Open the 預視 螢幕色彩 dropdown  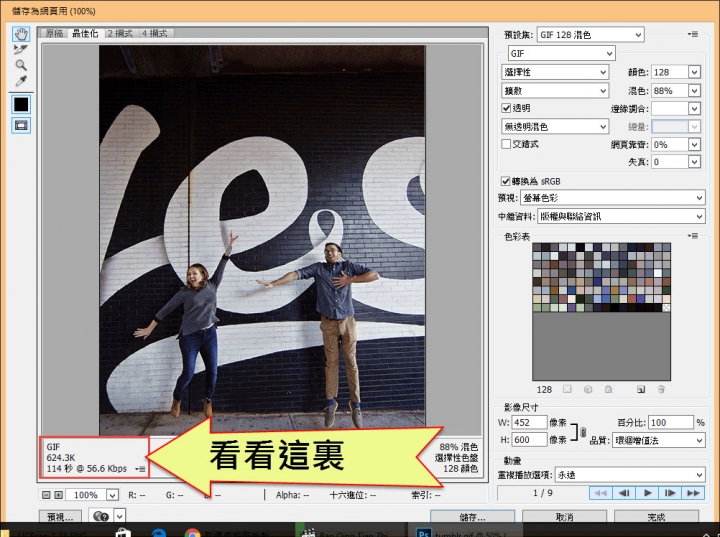click(613, 198)
